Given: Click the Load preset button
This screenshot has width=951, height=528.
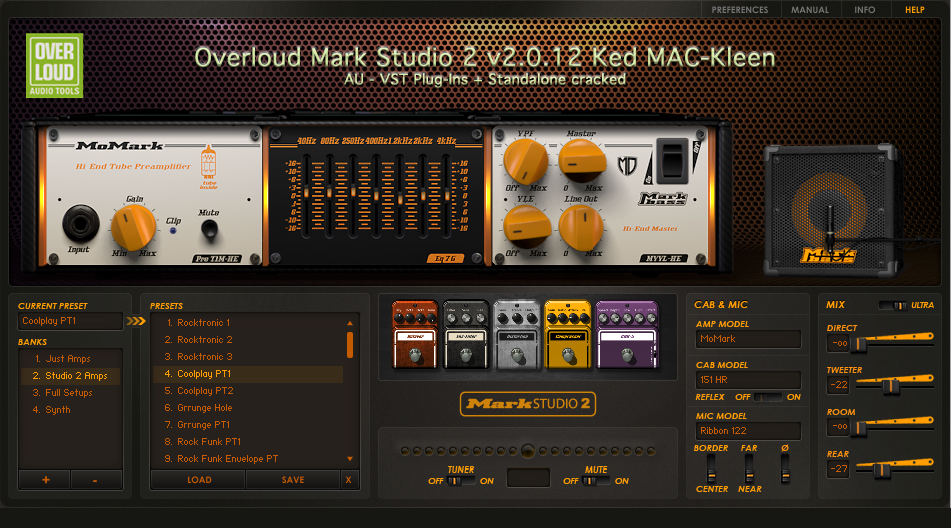Looking at the screenshot, I should pyautogui.click(x=199, y=480).
